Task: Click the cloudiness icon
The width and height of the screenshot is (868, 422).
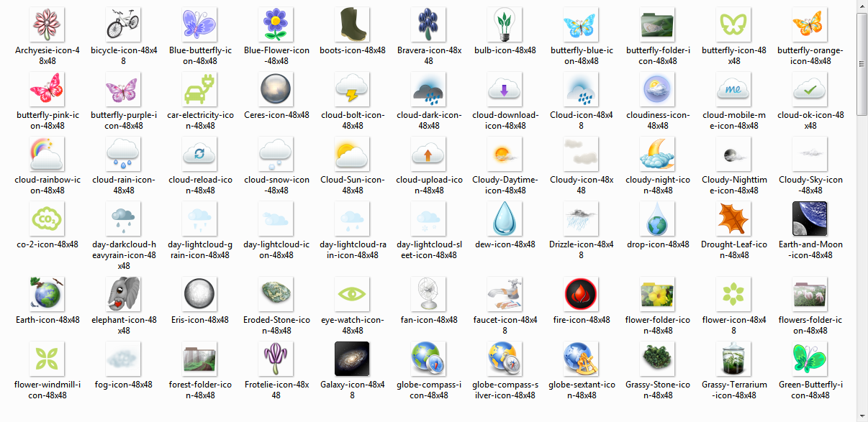Action: click(658, 90)
